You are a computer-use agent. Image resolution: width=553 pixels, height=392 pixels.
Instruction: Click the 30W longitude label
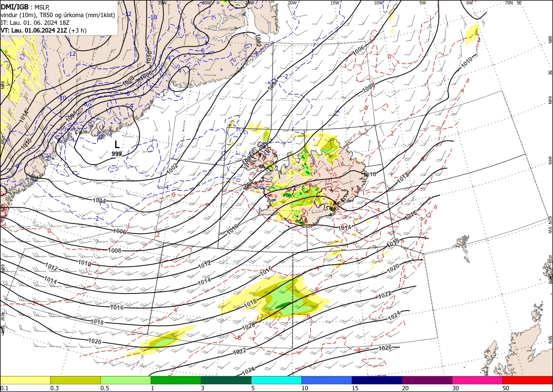point(206,3)
